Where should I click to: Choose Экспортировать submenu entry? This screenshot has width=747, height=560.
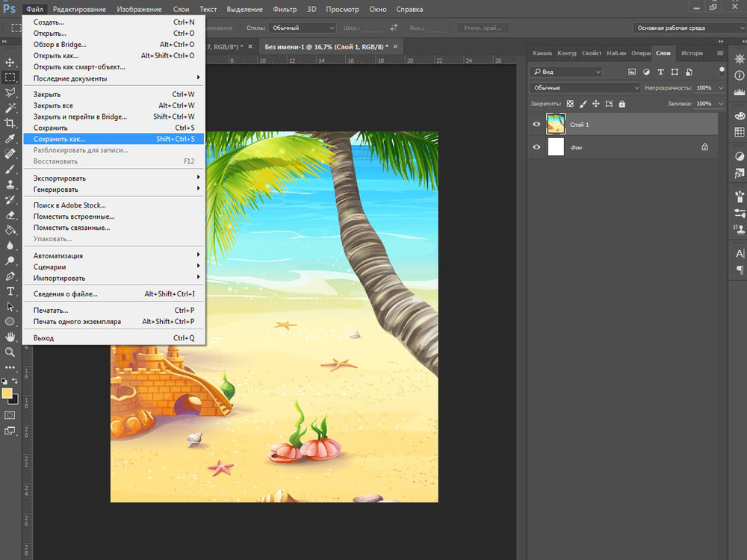[60, 178]
